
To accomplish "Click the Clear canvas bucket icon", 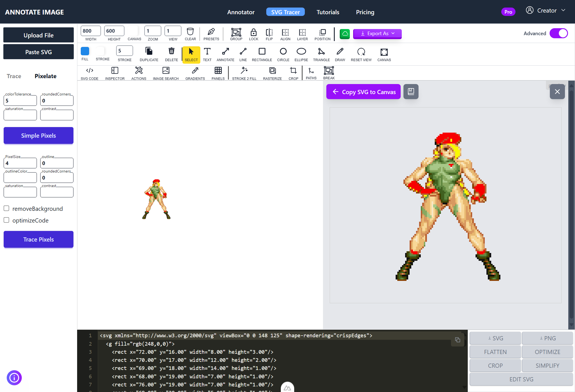I will 190,32.
